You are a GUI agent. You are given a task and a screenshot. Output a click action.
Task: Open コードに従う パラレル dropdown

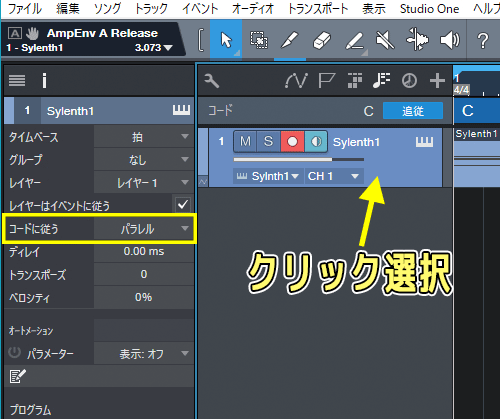point(144,228)
